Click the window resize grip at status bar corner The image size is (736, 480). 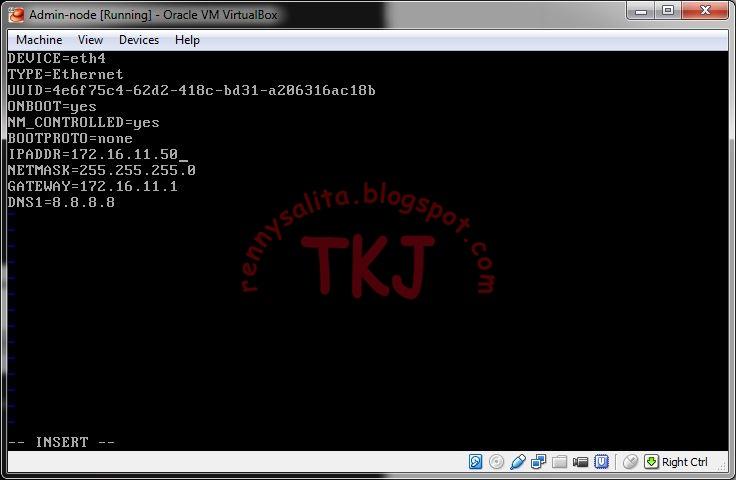coord(723,466)
